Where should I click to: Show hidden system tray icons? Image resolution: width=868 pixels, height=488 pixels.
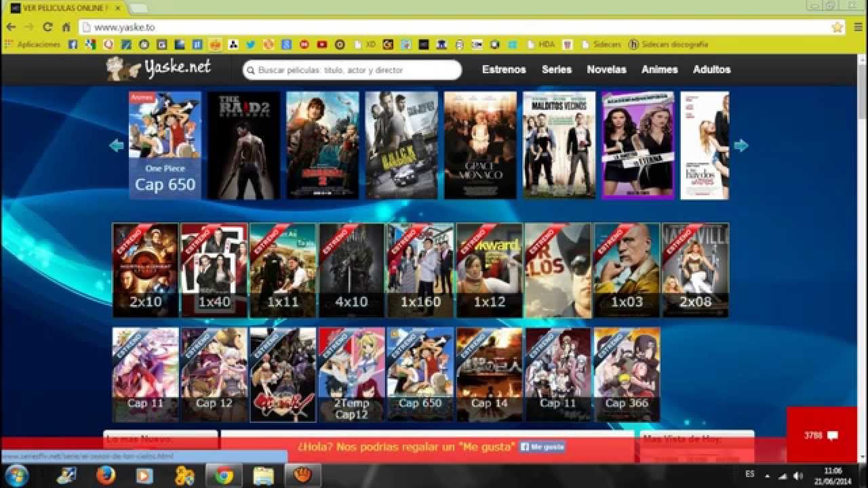[768, 476]
